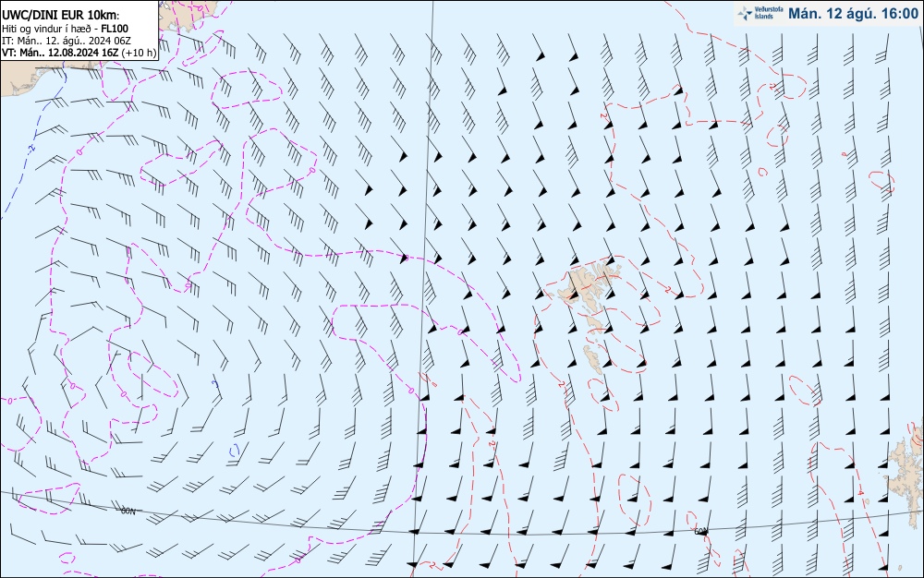The image size is (924, 578).
Task: Click the red '-4' isotherm label near Shetland
Action: [x=861, y=491]
